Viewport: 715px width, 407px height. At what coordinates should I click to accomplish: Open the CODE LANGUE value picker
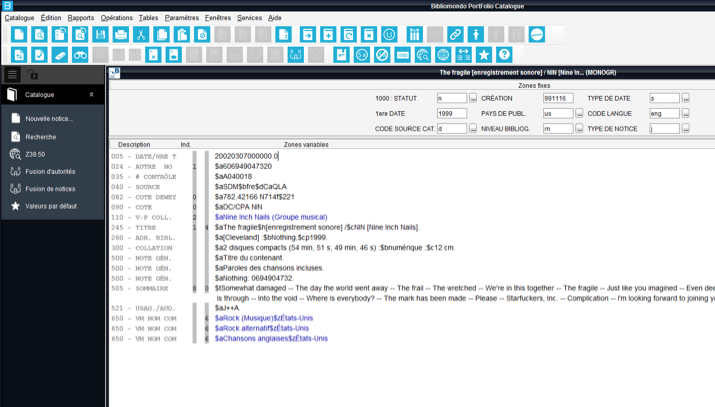click(x=685, y=113)
